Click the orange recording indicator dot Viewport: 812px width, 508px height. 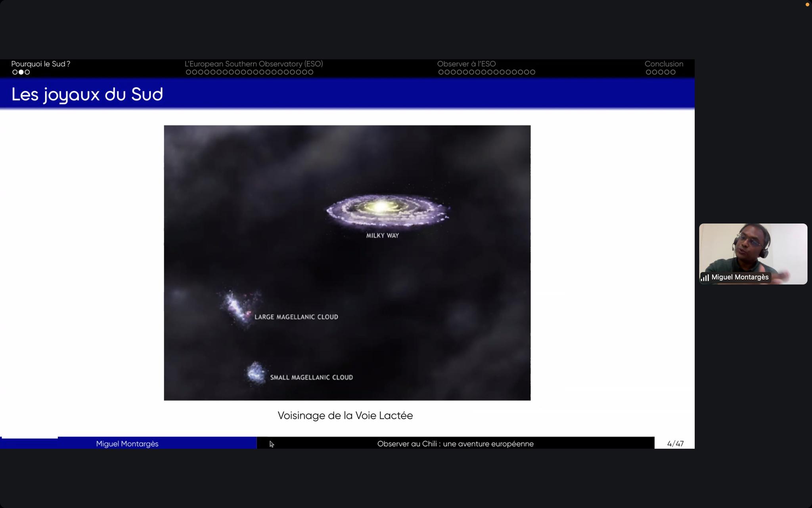click(807, 5)
